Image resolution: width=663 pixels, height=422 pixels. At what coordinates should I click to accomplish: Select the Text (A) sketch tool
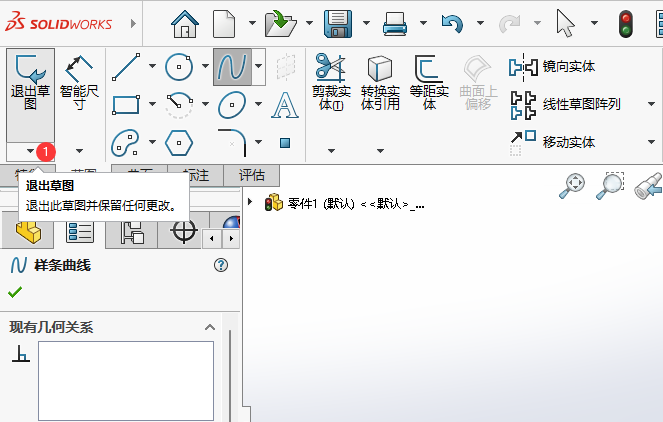(x=285, y=105)
